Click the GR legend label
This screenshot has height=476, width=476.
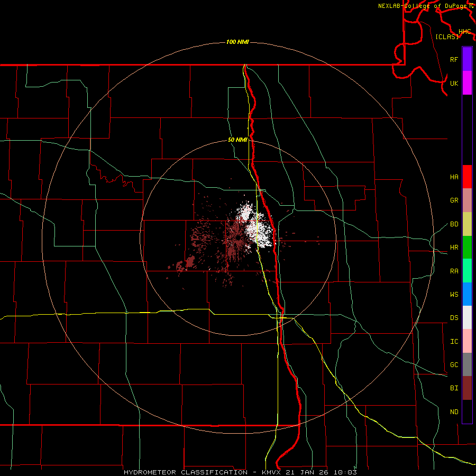coord(454,200)
